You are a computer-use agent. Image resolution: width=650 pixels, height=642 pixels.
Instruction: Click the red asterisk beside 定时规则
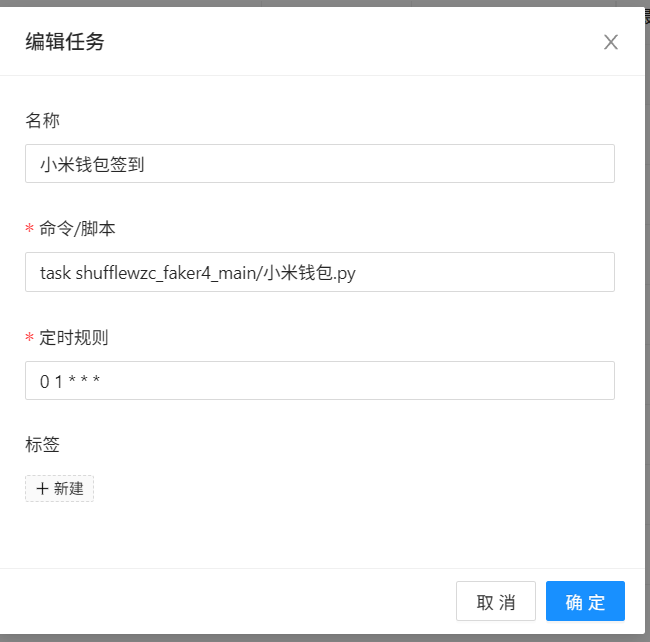pyautogui.click(x=29, y=337)
